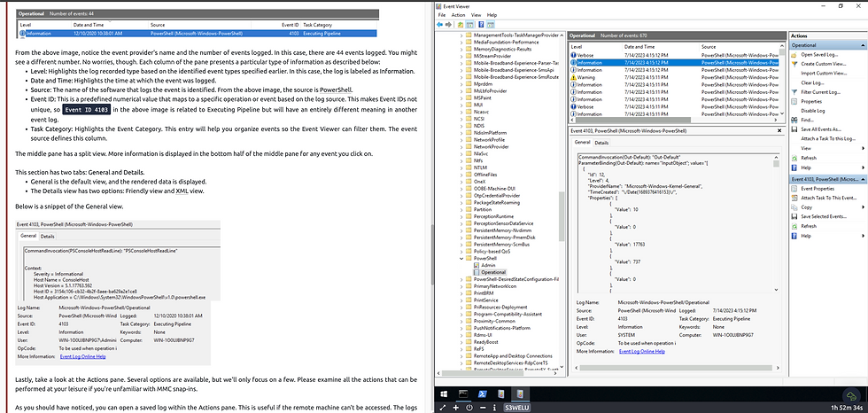
Task: Click the fullscreen expand arrows icon
Action: (442, 408)
